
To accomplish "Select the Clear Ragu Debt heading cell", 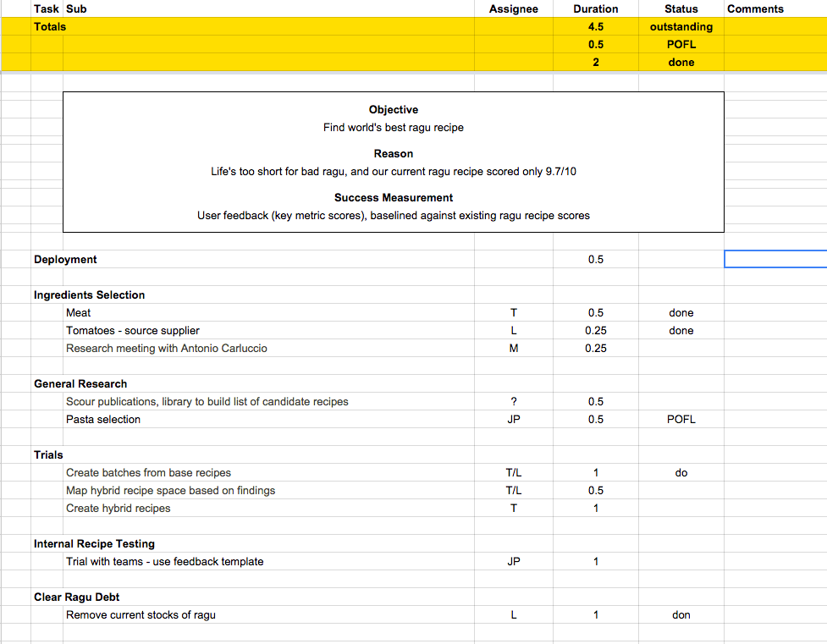I will (76, 597).
